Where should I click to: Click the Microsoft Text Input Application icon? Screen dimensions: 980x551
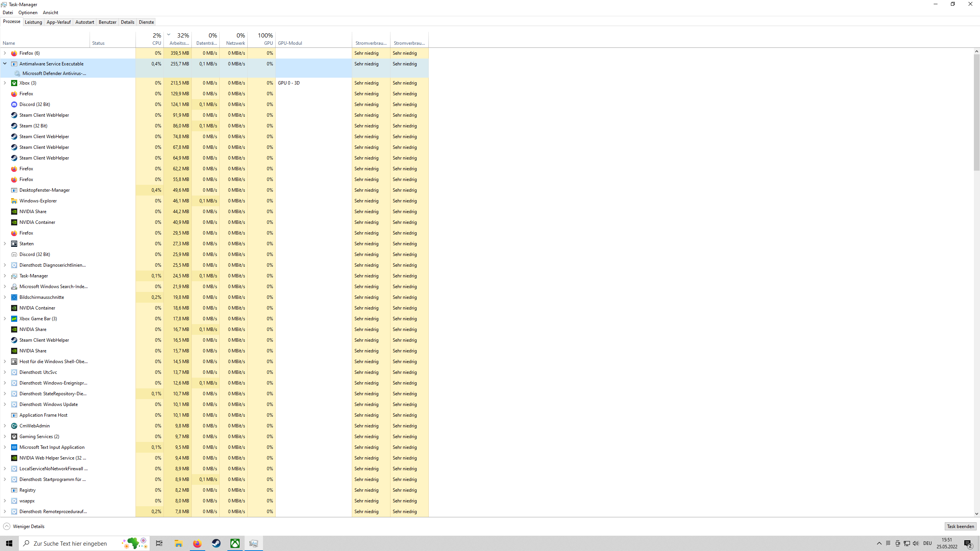(14, 447)
